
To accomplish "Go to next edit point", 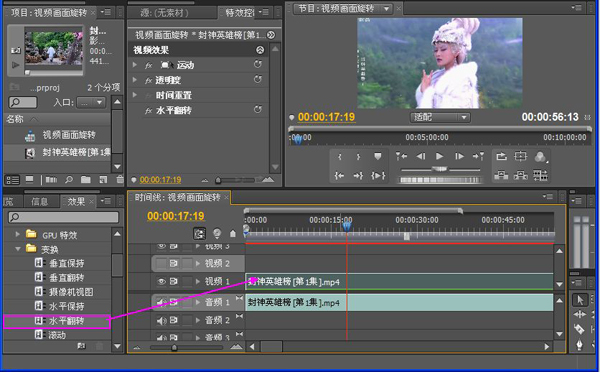I will (478, 156).
